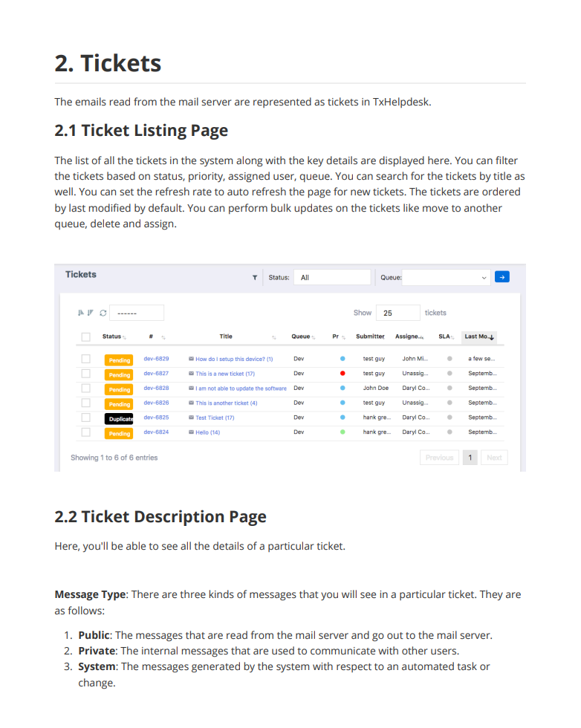Click the ascending sort icon
The height and width of the screenshot is (728, 581).
coord(81,313)
